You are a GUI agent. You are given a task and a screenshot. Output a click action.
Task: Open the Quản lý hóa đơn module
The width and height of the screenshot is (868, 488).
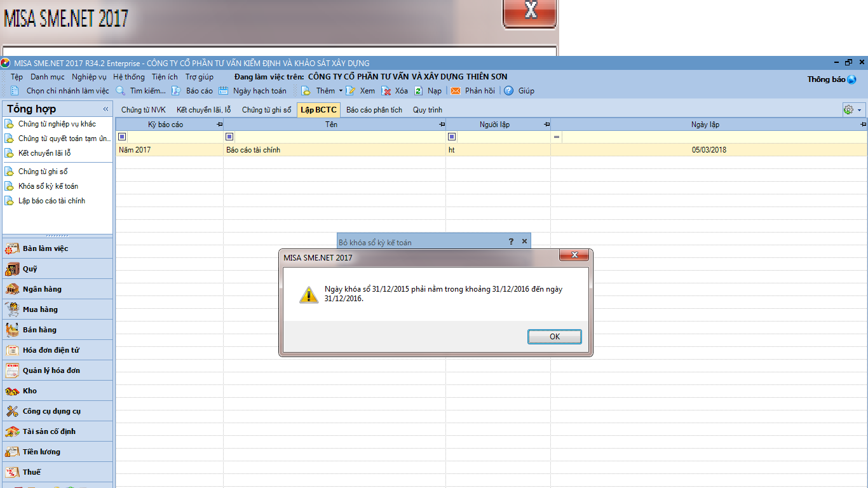pos(58,370)
